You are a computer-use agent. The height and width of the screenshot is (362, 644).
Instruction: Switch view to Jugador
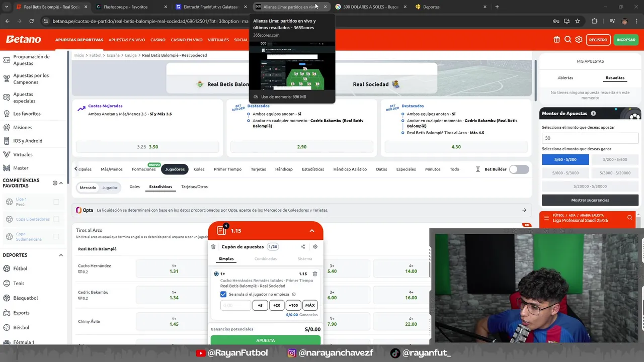tap(110, 188)
